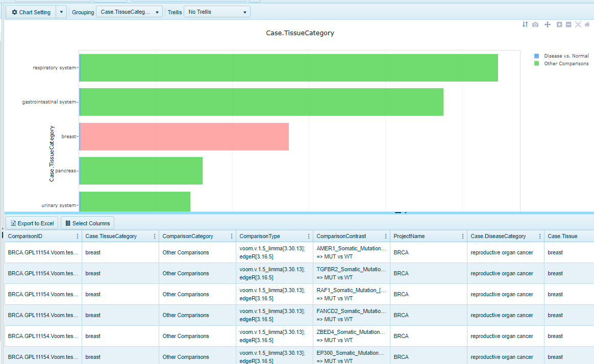Click the sort order arrows icon

(525, 24)
